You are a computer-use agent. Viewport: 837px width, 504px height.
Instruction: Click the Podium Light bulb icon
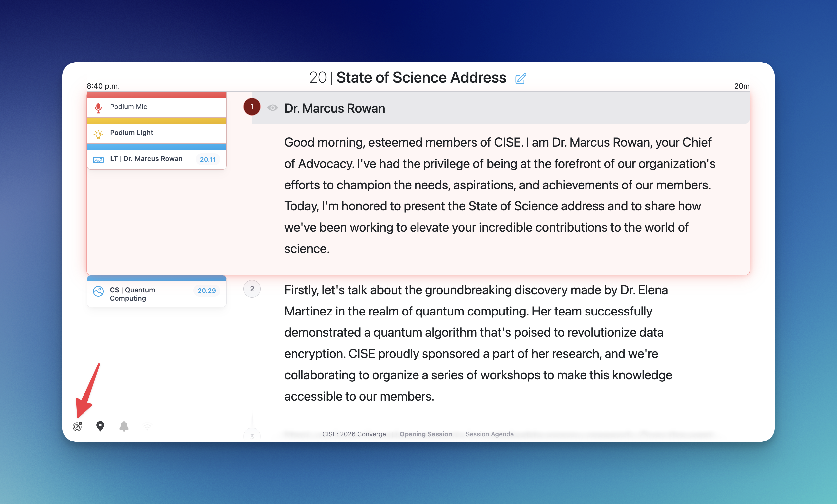98,134
